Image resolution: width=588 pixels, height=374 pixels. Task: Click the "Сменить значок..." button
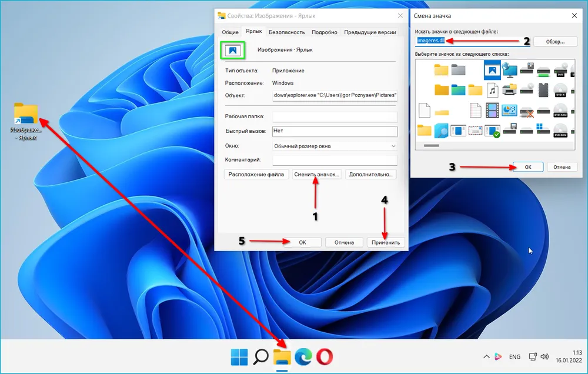[316, 175]
